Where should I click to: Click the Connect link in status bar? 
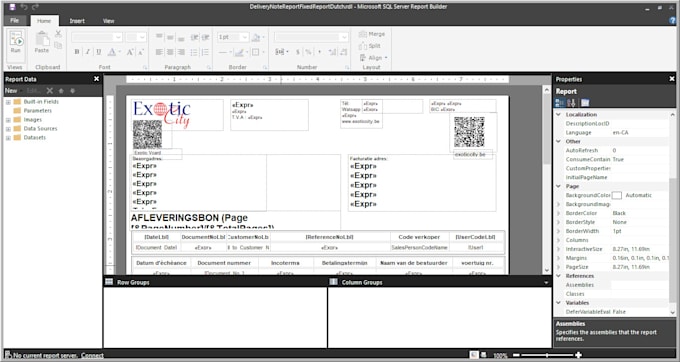[92, 355]
